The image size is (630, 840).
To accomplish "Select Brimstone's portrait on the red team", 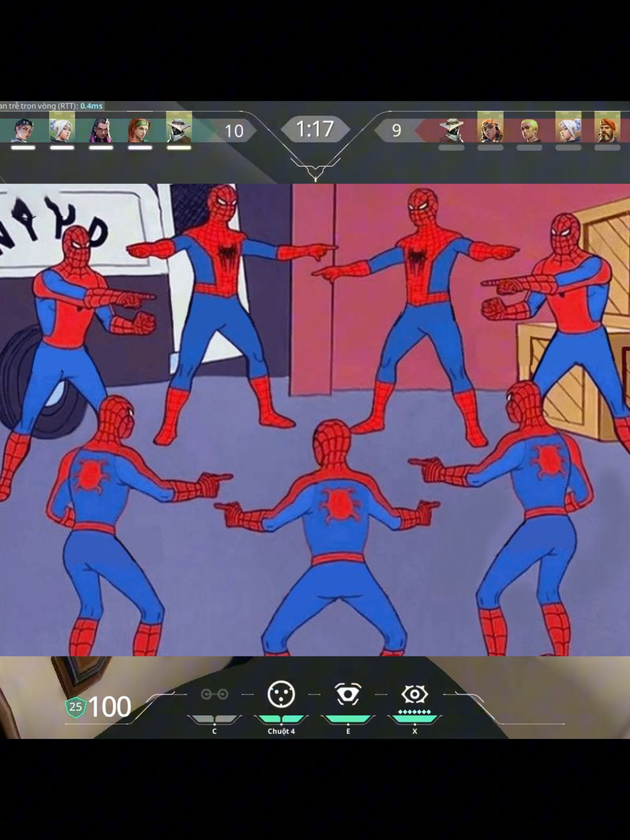I will pyautogui.click(x=607, y=127).
